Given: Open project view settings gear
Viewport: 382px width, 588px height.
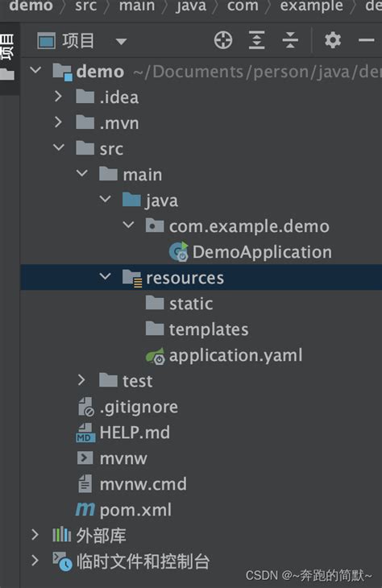Looking at the screenshot, I should (x=333, y=40).
